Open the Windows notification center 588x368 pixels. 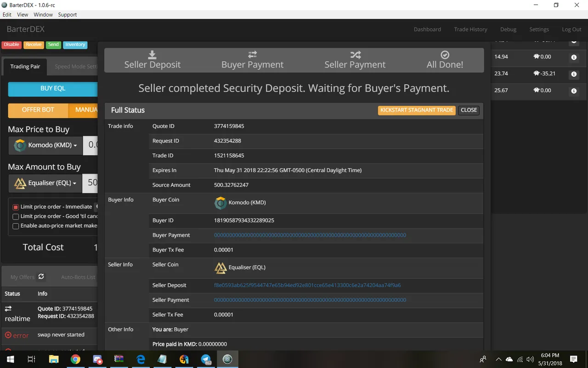573,359
